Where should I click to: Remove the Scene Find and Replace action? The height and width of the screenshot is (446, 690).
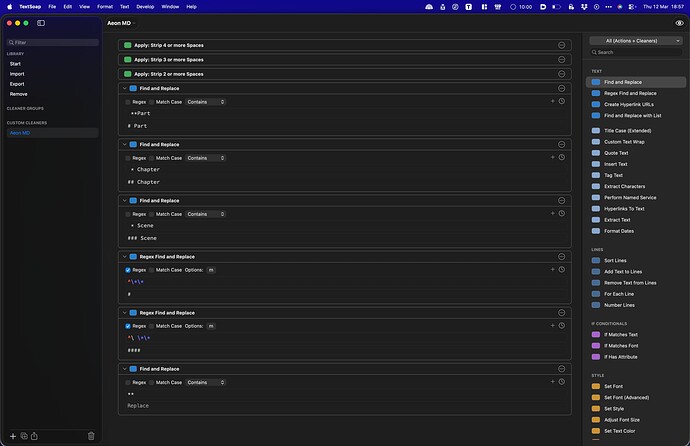[562, 201]
